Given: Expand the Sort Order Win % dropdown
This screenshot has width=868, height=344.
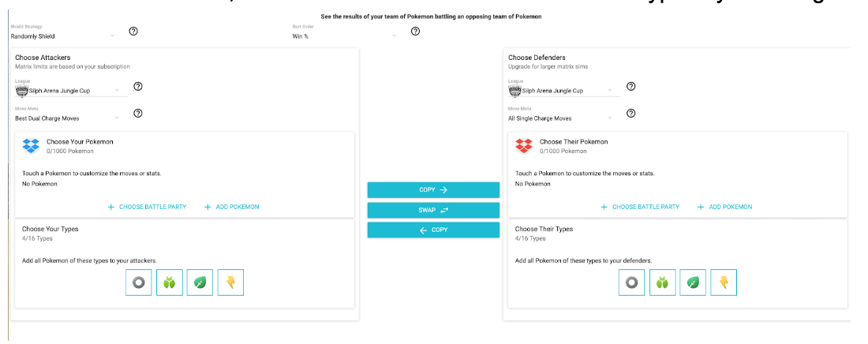Looking at the screenshot, I should pyautogui.click(x=345, y=36).
